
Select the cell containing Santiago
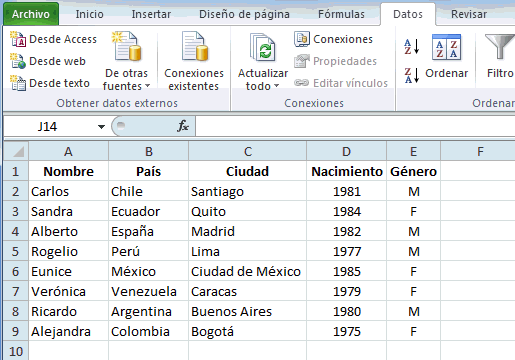pos(248,191)
